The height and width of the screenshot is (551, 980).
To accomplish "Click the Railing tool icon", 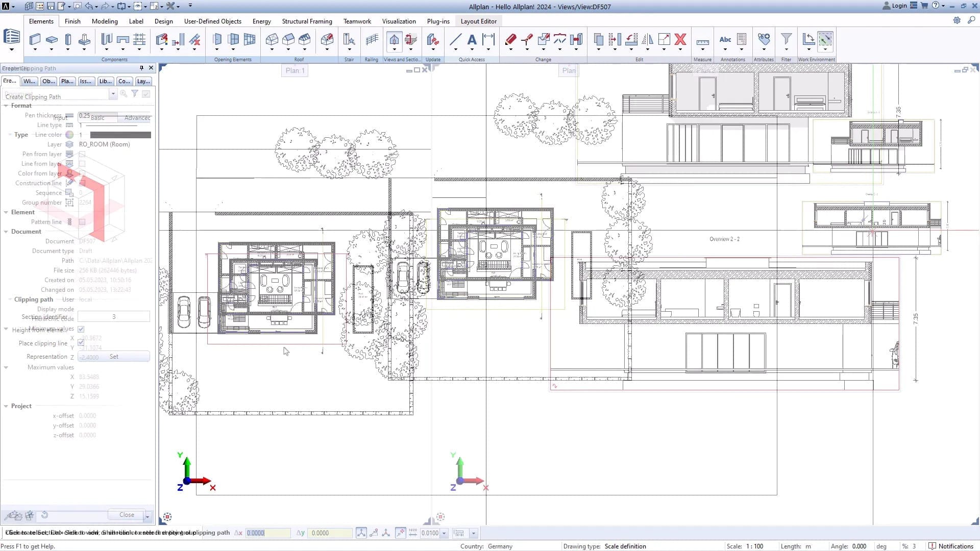I will coord(372,39).
